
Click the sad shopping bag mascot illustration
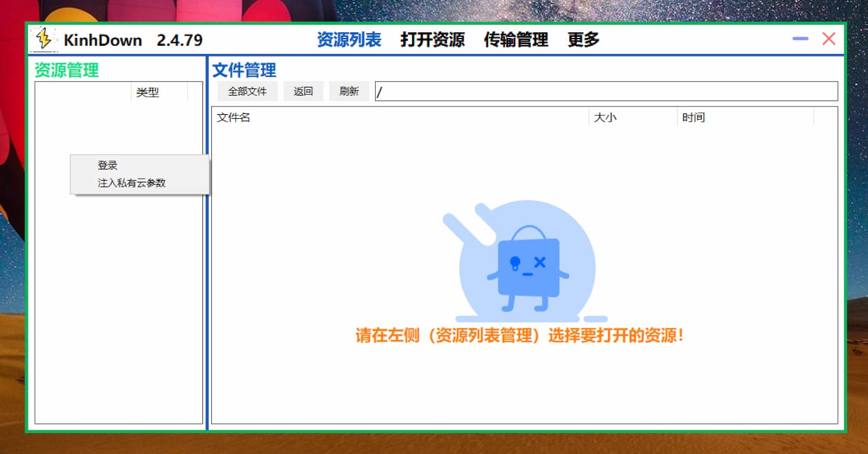click(526, 263)
